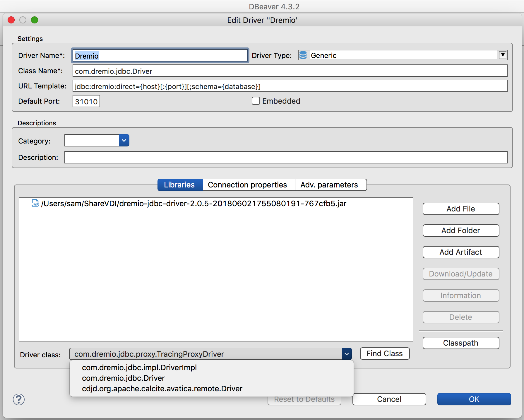524x420 pixels.
Task: Toggle the Embedded checkbox
Action: (x=256, y=101)
